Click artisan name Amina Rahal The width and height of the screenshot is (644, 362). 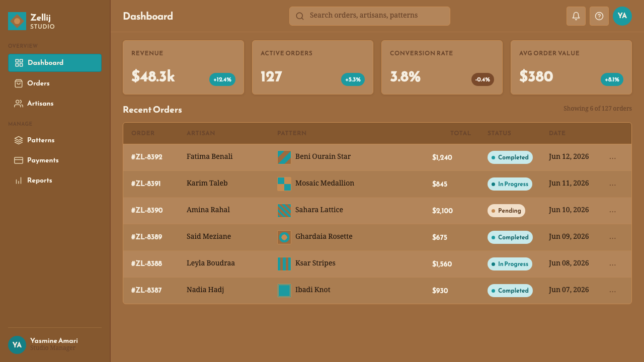pyautogui.click(x=208, y=210)
